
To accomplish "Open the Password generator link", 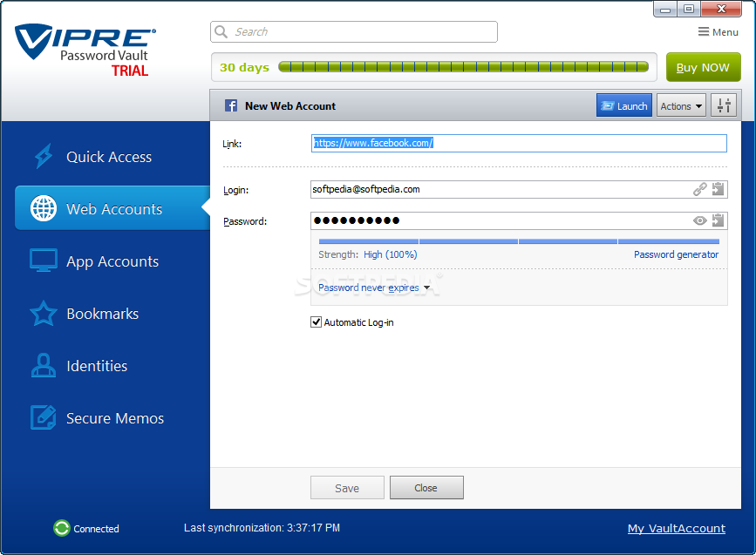I will coord(676,254).
